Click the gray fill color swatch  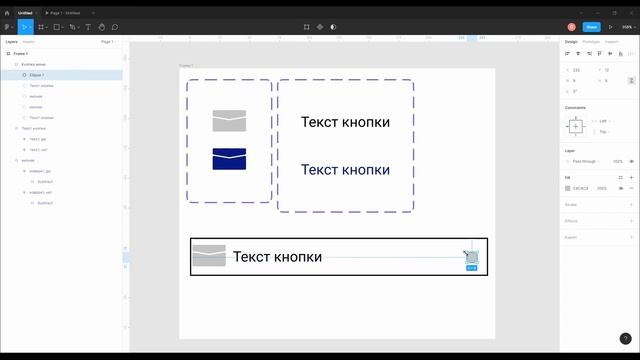[x=567, y=188]
